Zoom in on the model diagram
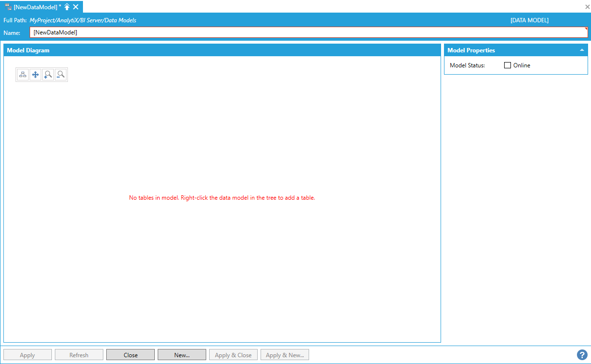 pyautogui.click(x=48, y=75)
